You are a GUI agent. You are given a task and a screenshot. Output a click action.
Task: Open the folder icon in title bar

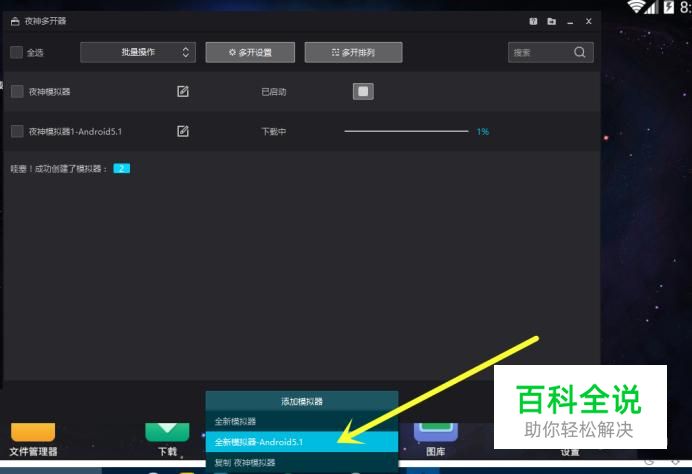[x=551, y=21]
